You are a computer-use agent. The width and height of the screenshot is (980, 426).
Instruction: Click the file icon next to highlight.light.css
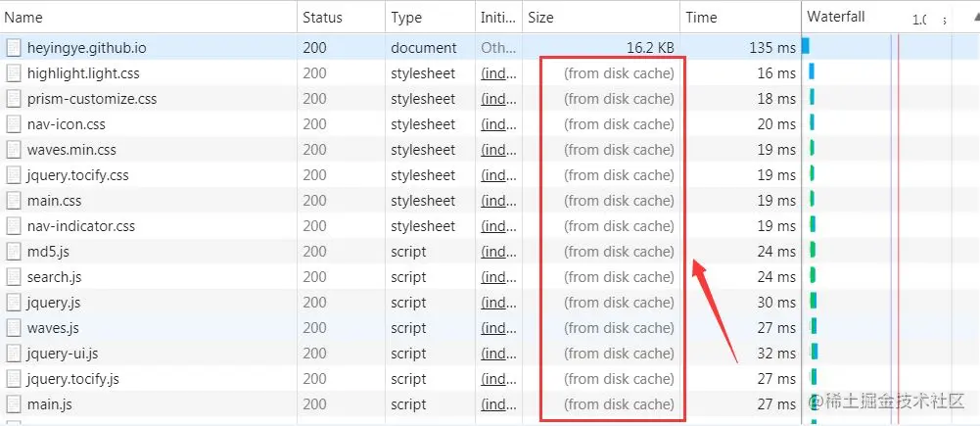(13, 73)
